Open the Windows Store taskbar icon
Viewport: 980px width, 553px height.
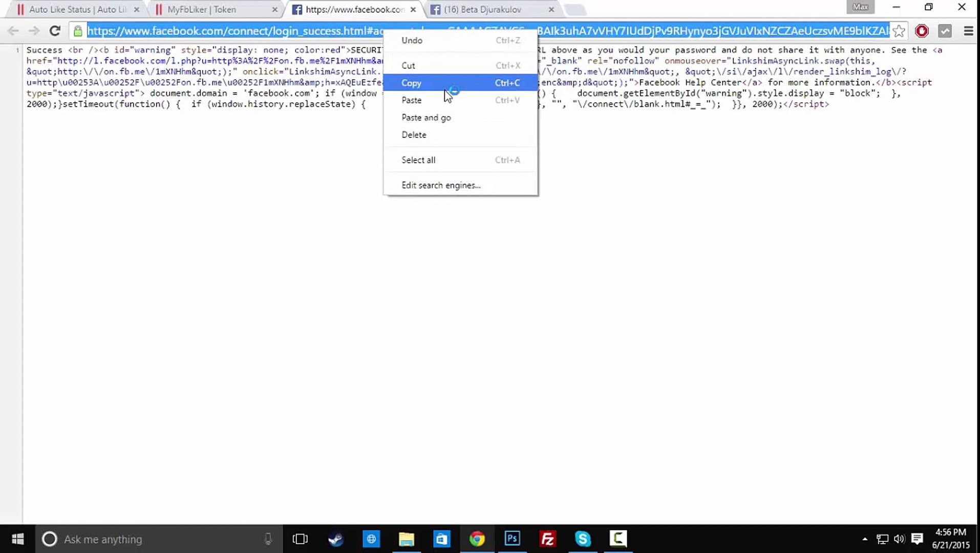(441, 539)
